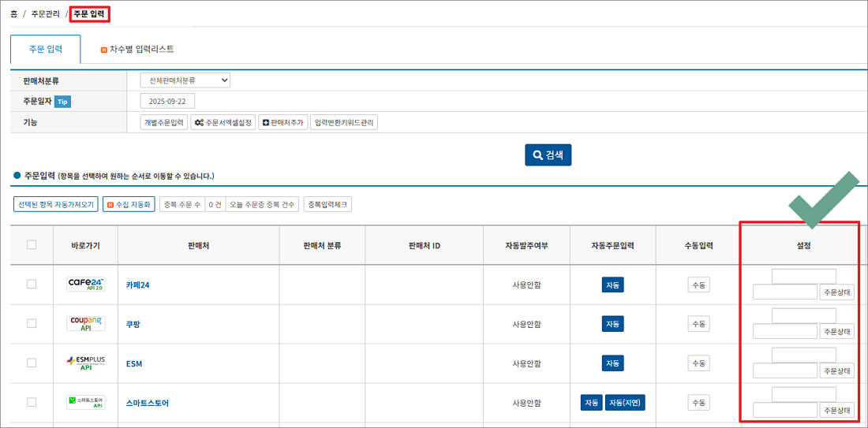Open the 쿠팡 seller link
Image resolution: width=868 pixels, height=428 pixels.
(133, 324)
